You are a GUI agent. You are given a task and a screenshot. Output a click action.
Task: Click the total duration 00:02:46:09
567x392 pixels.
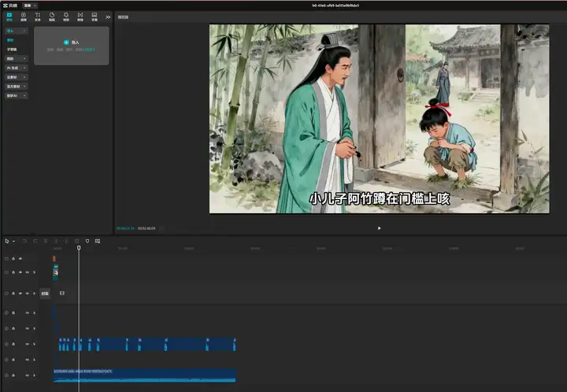[146, 228]
